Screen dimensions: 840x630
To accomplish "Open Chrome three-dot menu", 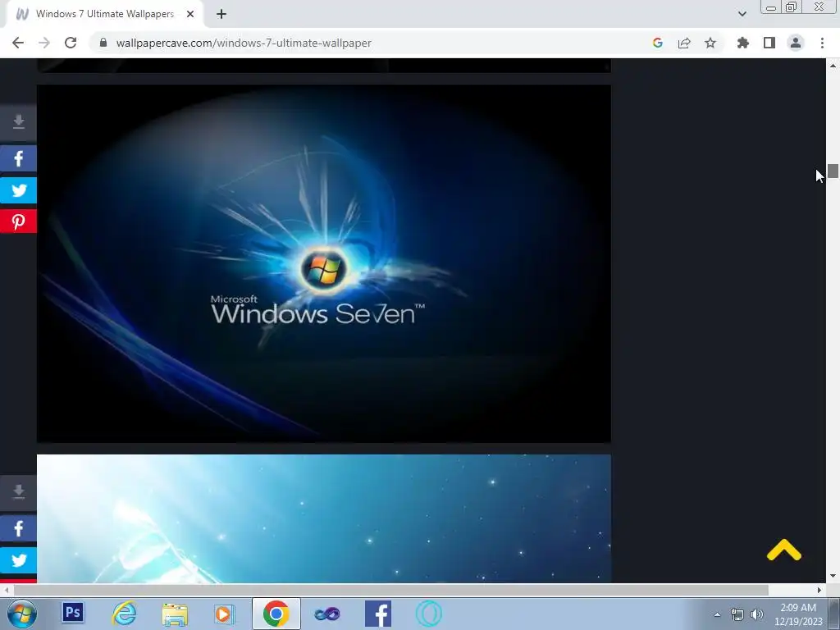I will tap(822, 43).
